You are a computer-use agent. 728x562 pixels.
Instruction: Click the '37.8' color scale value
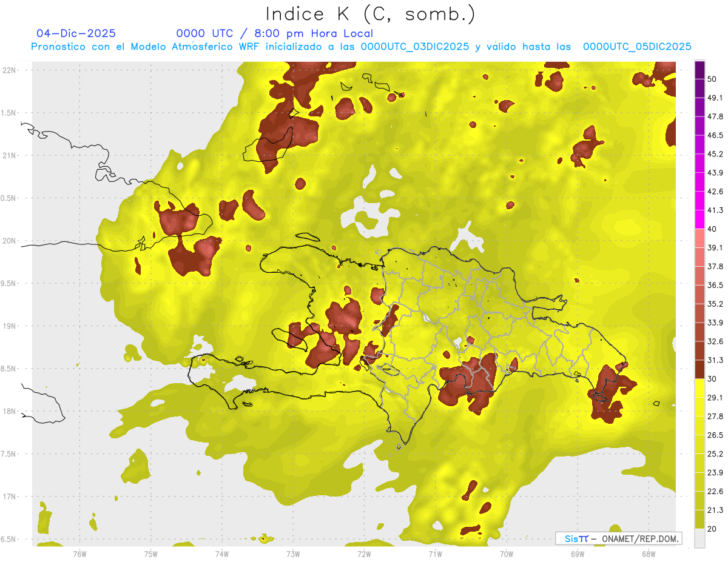(x=715, y=266)
